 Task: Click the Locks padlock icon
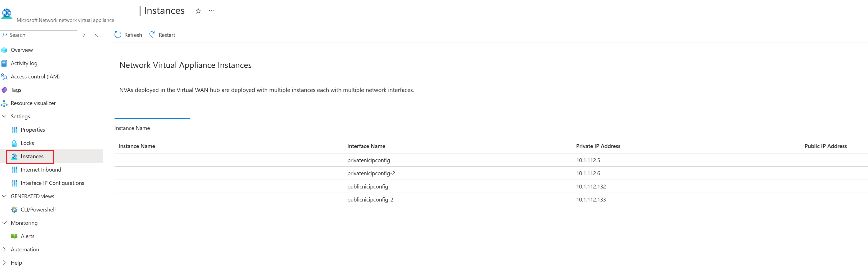14,143
